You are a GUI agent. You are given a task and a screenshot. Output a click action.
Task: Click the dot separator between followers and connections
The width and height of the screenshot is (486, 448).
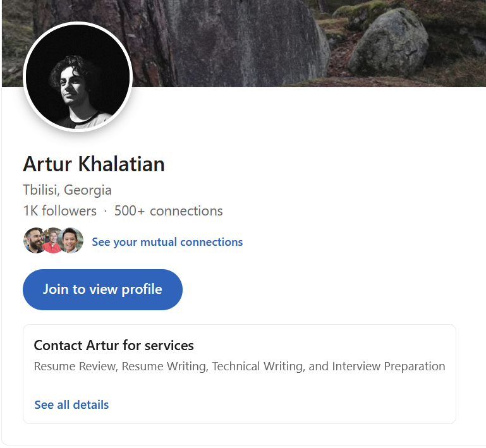(x=106, y=211)
